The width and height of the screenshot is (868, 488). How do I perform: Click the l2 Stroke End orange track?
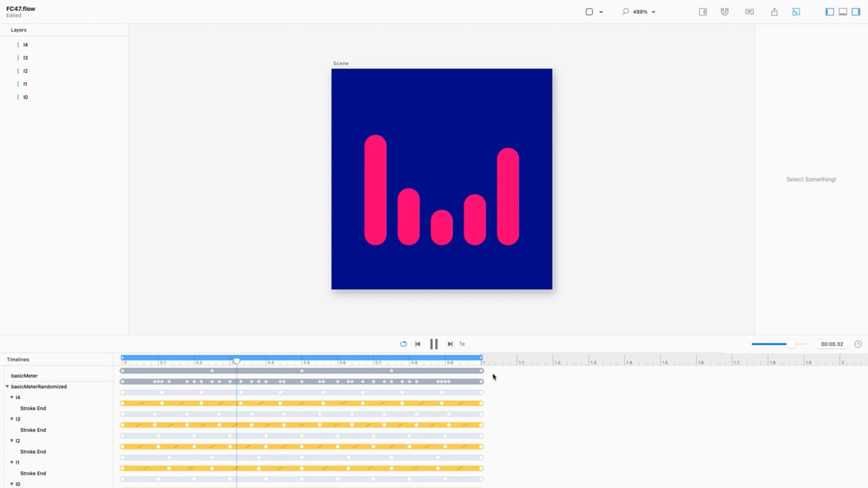[302, 447]
